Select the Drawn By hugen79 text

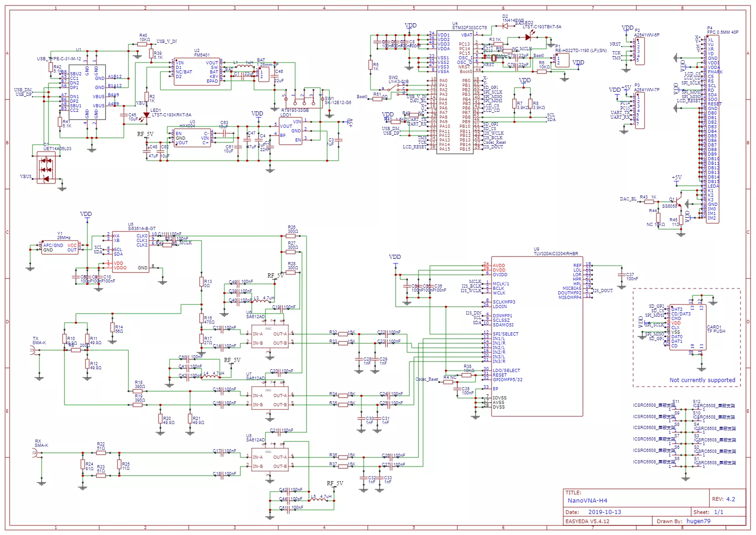(683, 521)
